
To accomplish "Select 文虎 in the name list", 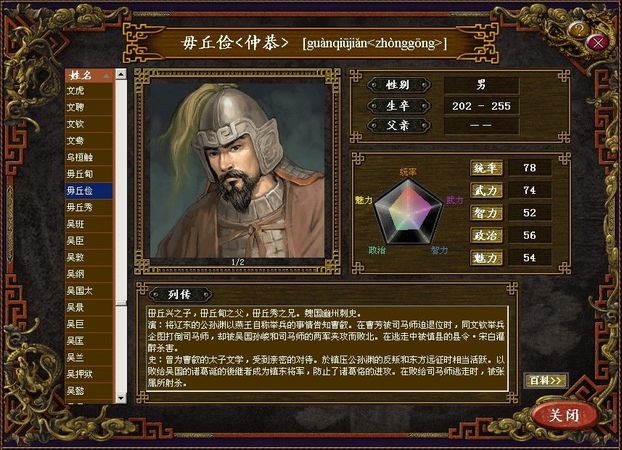I will [x=89, y=91].
